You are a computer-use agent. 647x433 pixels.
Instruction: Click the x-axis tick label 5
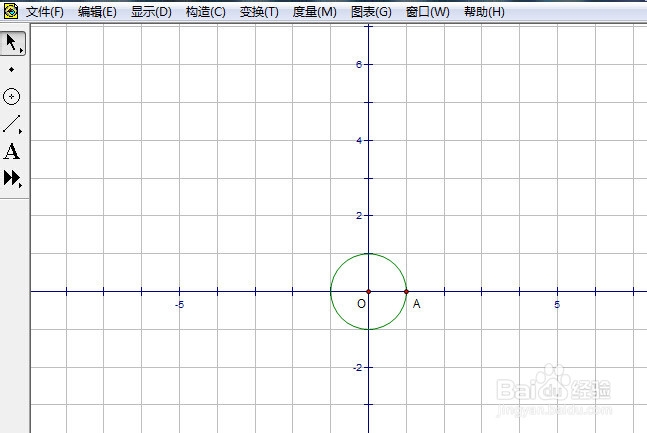pyautogui.click(x=557, y=305)
